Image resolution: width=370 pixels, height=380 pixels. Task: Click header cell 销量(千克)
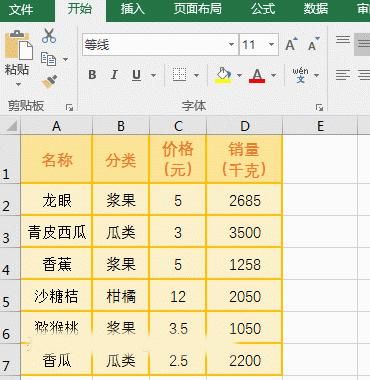click(245, 159)
